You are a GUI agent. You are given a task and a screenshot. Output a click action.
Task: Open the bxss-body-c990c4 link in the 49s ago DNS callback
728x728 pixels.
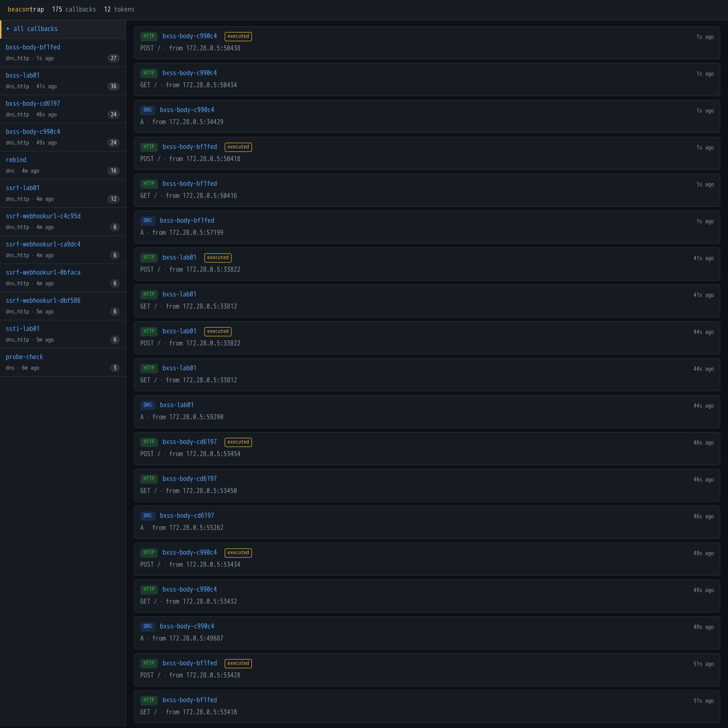coord(187,626)
